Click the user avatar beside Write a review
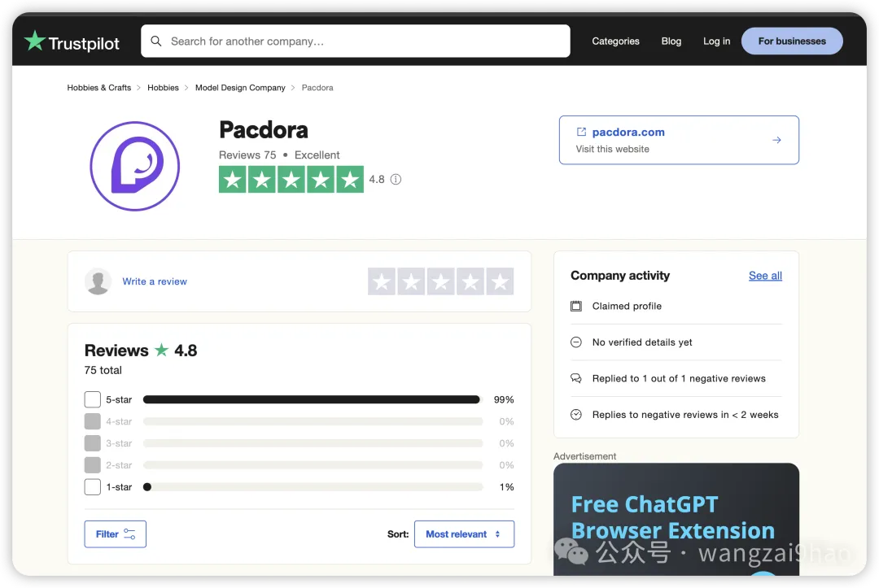Screen dimensions: 879x588 coord(98,281)
